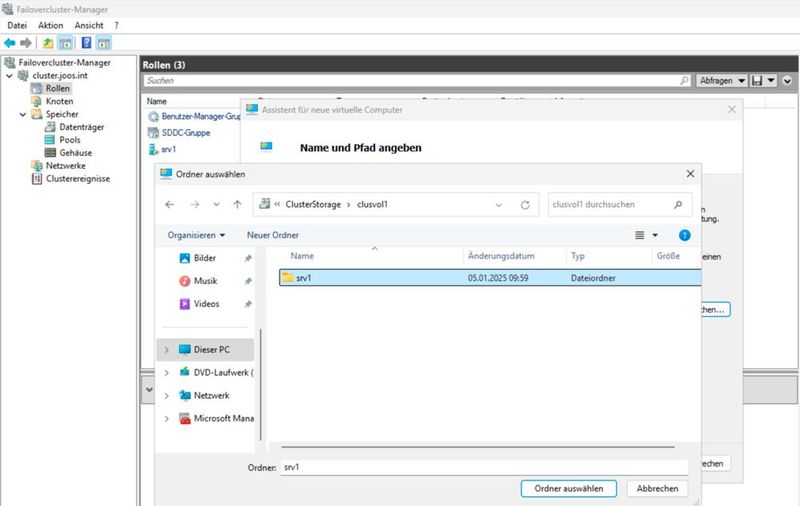Sort by Name column header
This screenshot has height=506, width=800.
(x=302, y=256)
